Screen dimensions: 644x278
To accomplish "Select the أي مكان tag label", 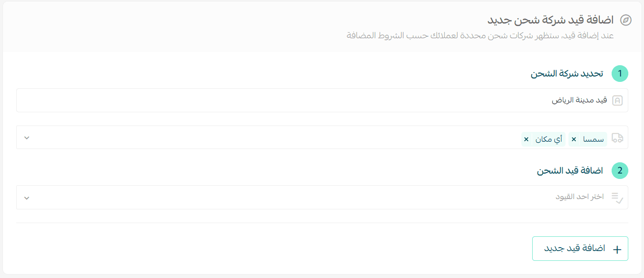I will pos(549,140).
